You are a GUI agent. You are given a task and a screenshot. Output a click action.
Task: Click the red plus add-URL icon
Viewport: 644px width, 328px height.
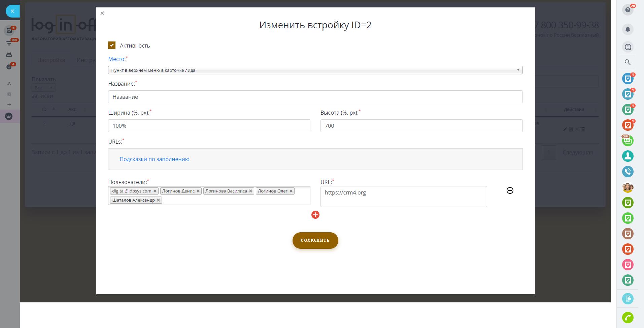[x=315, y=215]
